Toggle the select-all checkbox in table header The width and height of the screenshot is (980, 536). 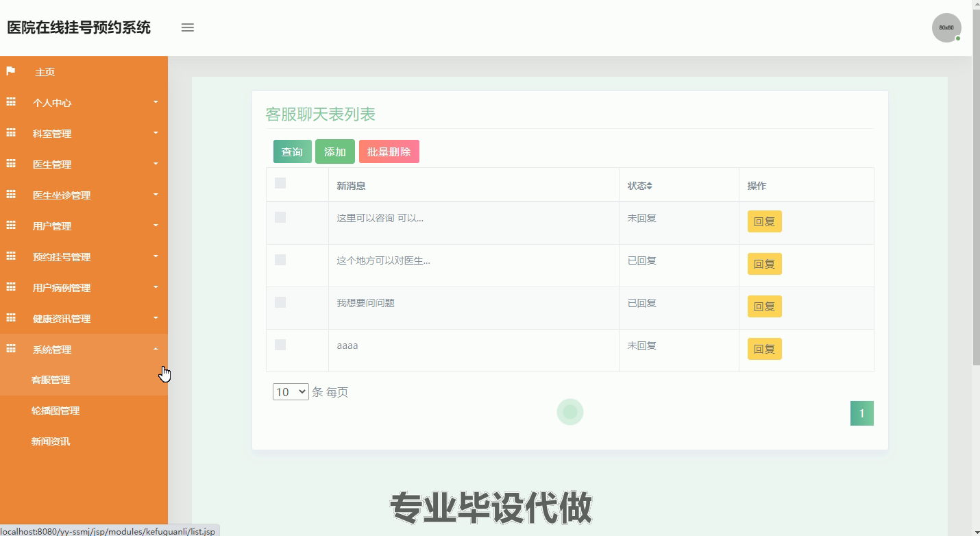(280, 183)
